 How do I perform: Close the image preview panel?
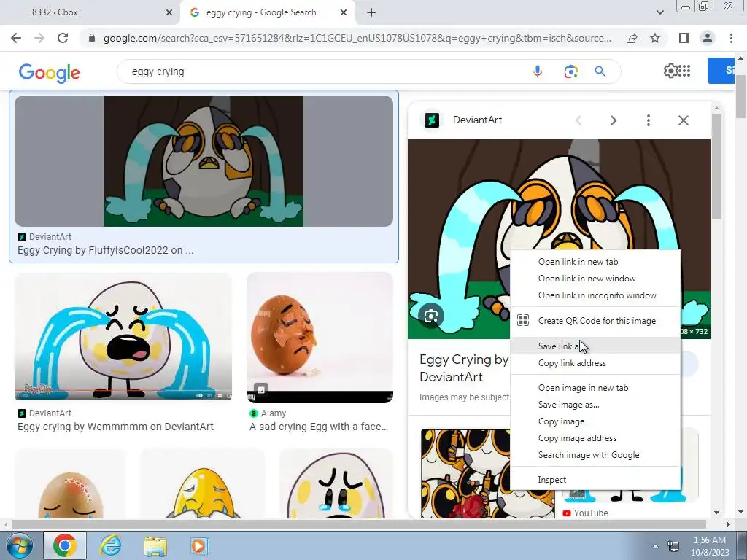(683, 120)
